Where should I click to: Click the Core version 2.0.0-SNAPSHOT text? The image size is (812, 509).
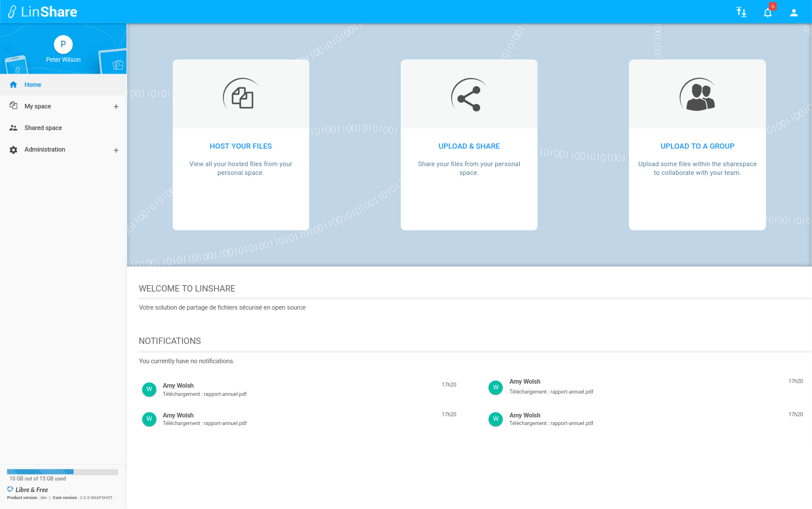[x=82, y=498]
